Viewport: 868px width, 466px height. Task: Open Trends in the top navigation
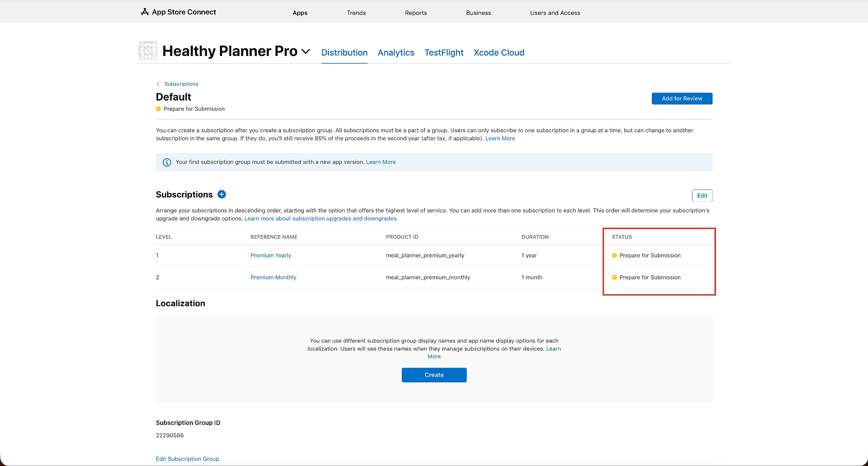click(356, 13)
